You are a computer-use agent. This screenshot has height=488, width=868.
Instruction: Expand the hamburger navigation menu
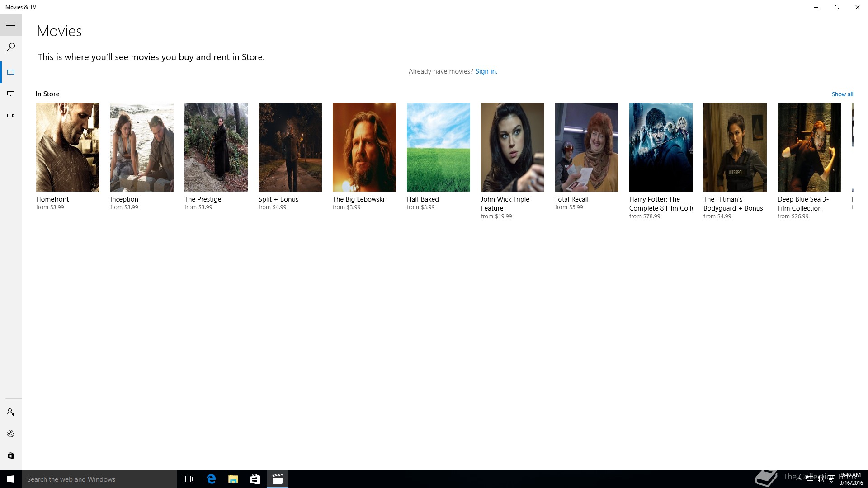[11, 26]
